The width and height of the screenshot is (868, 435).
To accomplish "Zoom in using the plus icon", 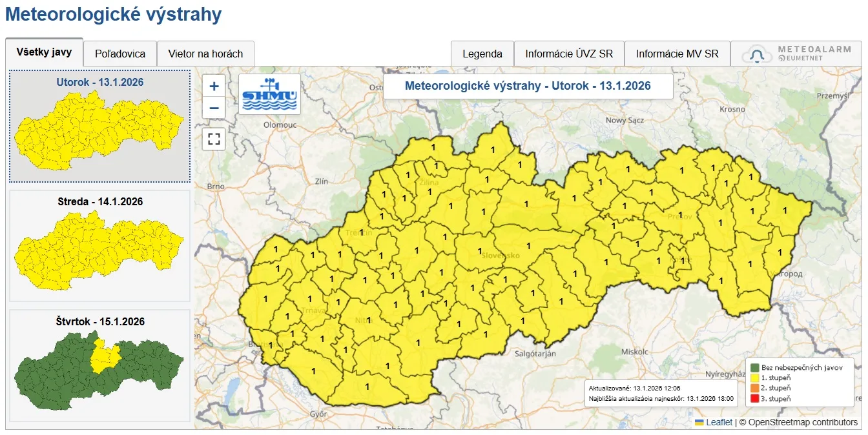I will click(213, 85).
